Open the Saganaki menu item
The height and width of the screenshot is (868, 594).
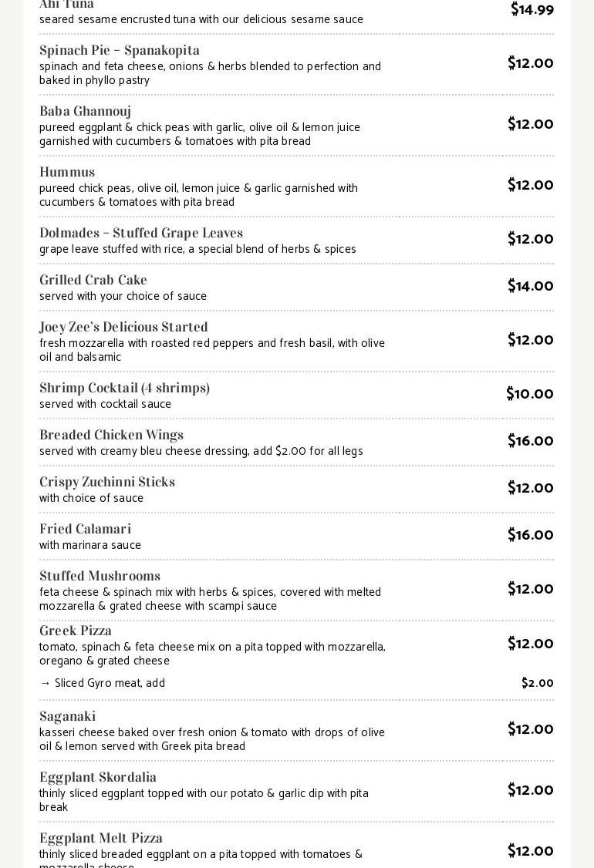(67, 717)
